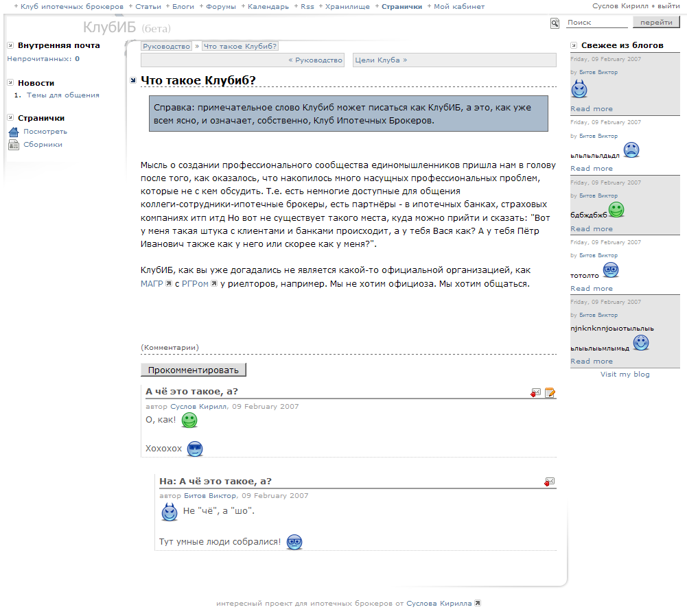Open Календарь in the top menu

click(268, 7)
